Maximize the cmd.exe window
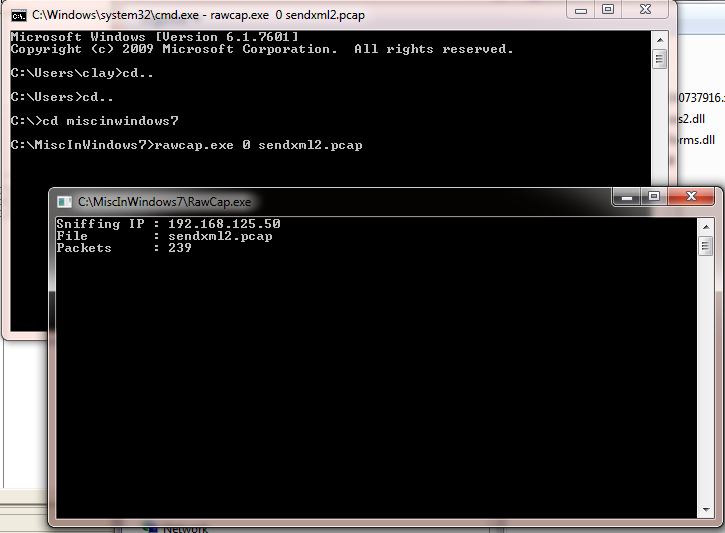Image resolution: width=725 pixels, height=533 pixels. click(x=608, y=10)
